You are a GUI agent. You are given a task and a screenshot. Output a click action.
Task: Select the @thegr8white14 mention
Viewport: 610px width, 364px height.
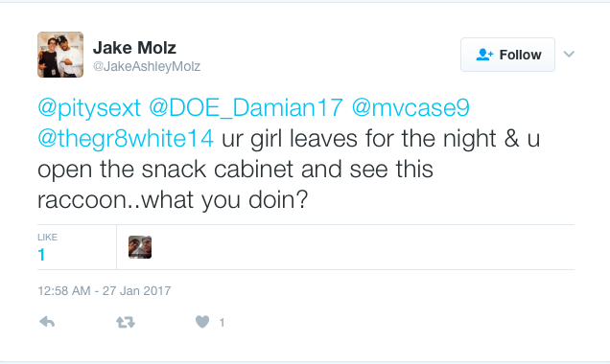tap(126, 139)
